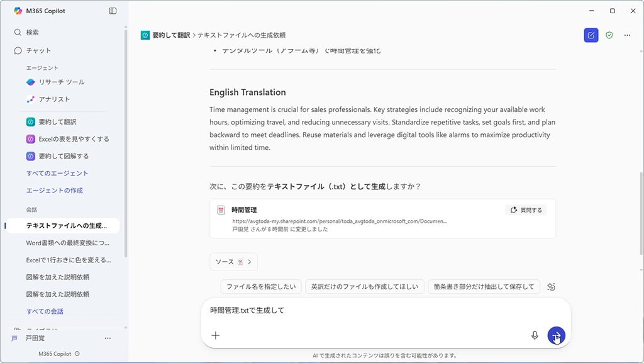Image resolution: width=644 pixels, height=363 pixels.
Task: Open the Analyst agent
Action: [54, 99]
